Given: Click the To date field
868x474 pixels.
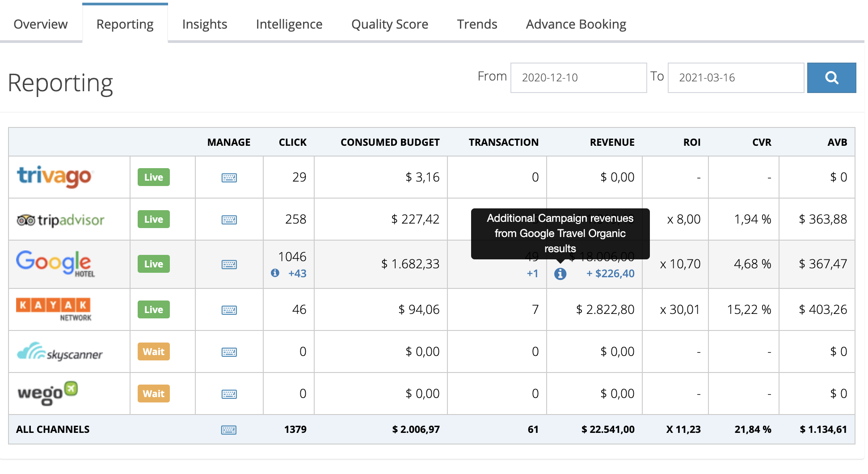Looking at the screenshot, I should pos(736,78).
